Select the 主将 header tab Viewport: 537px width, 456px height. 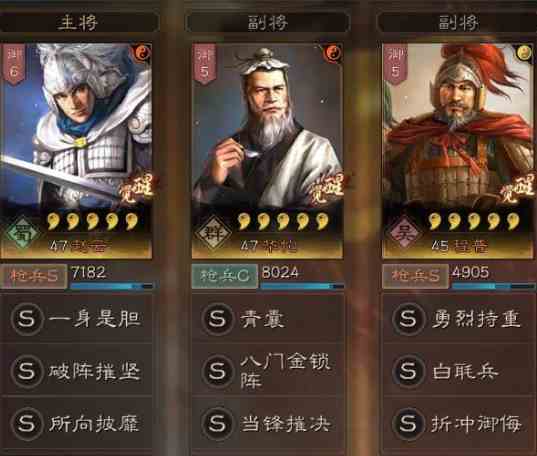pyautogui.click(x=78, y=22)
